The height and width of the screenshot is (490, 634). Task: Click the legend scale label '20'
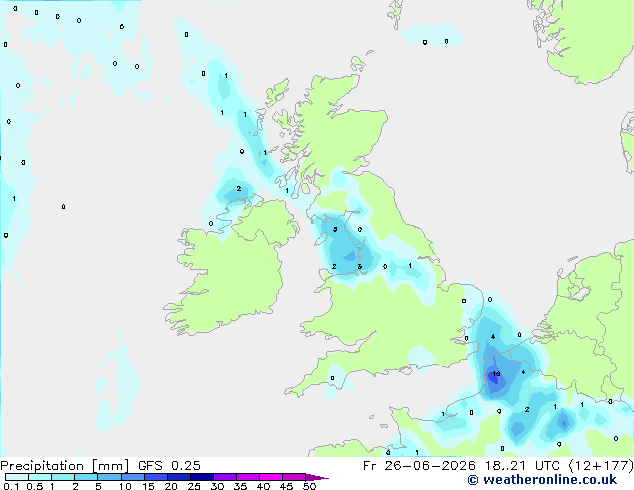171,486
